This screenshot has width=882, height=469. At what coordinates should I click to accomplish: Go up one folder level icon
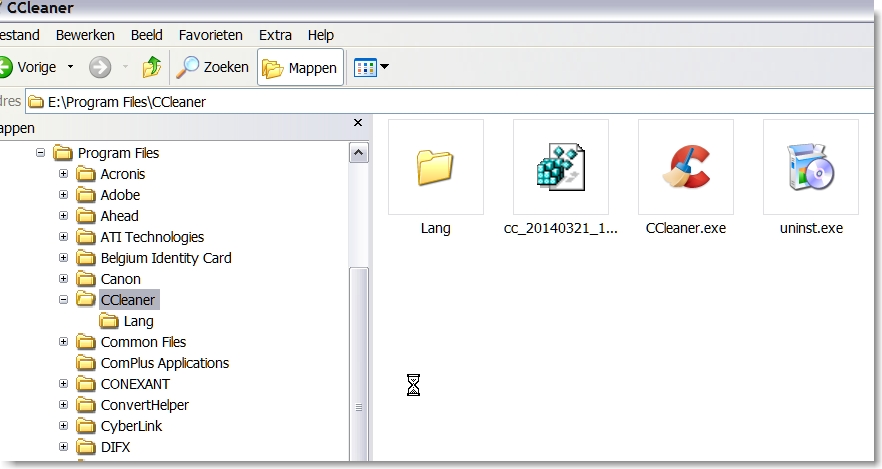(152, 67)
